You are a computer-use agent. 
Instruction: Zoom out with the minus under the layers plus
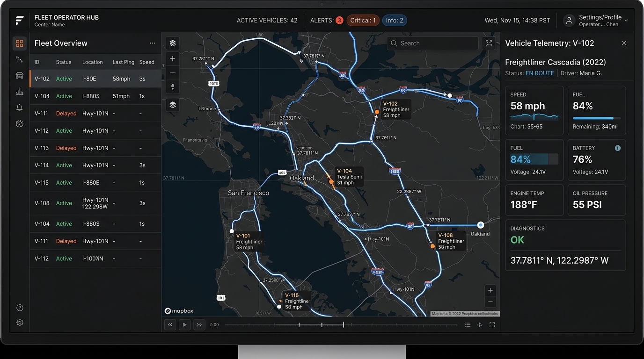pos(173,73)
